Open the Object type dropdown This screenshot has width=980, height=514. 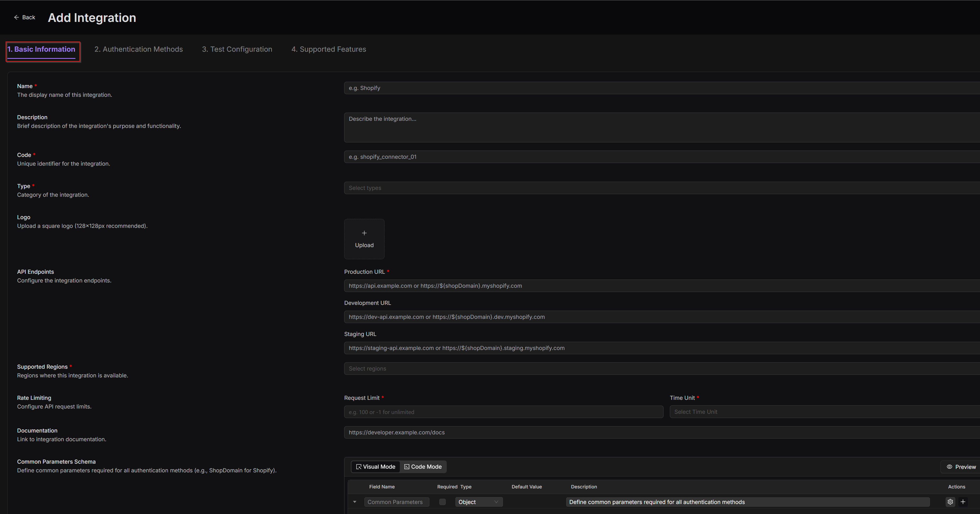coord(479,502)
